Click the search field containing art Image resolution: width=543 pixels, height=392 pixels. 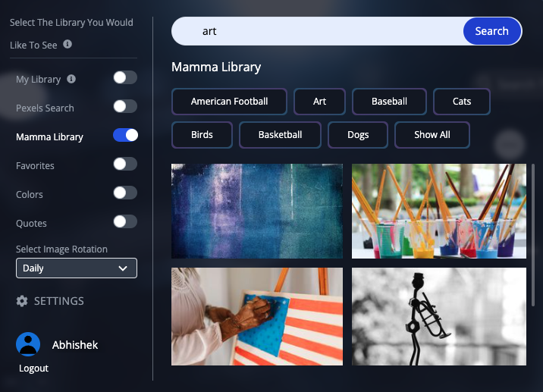(x=318, y=31)
